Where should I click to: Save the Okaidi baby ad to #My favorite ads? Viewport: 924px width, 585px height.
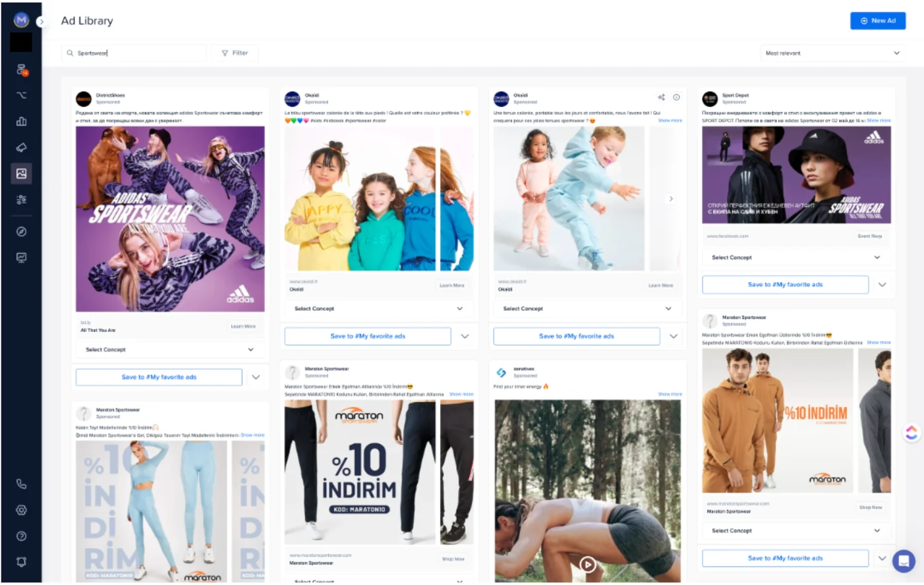(577, 336)
